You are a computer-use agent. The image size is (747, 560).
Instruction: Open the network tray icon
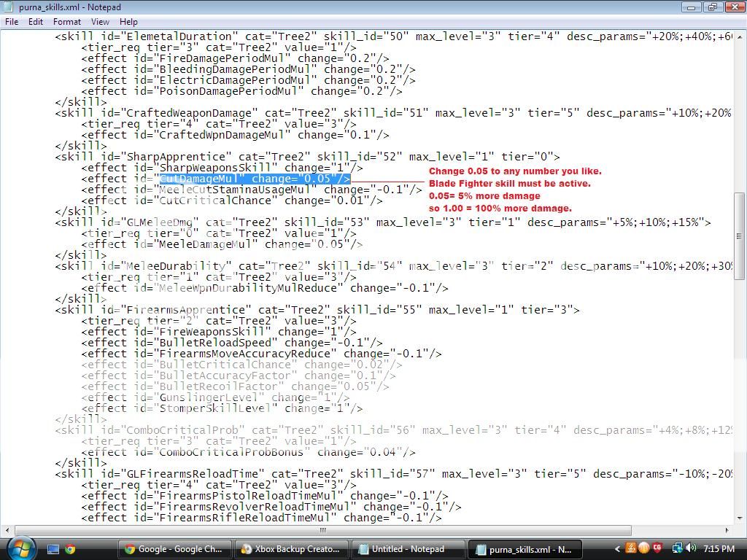pos(677,548)
